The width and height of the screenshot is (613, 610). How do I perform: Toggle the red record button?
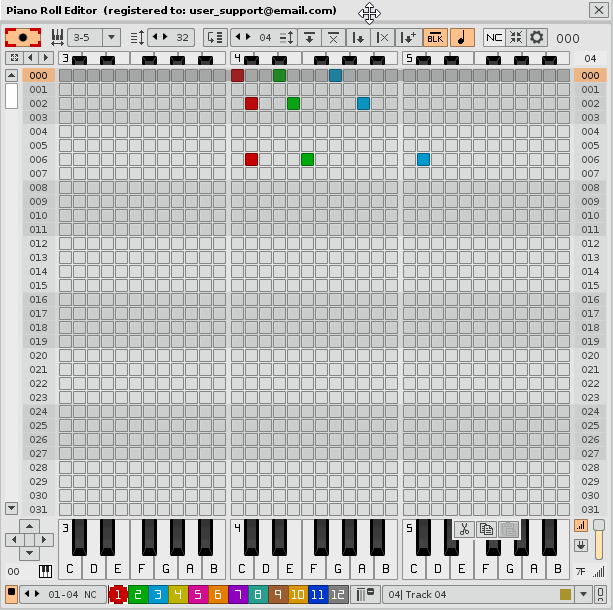pos(23,38)
